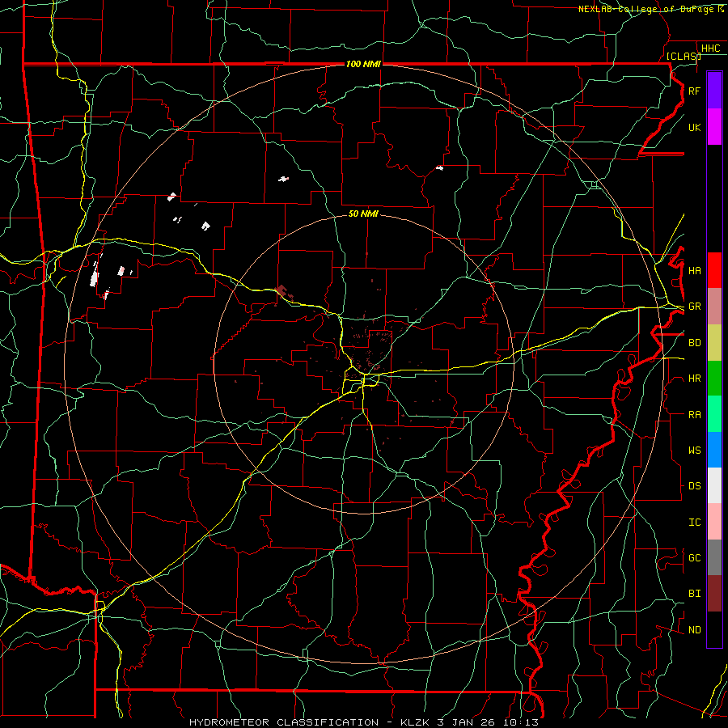Image resolution: width=728 pixels, height=728 pixels.
Task: Click the UK legend label
Action: point(694,127)
